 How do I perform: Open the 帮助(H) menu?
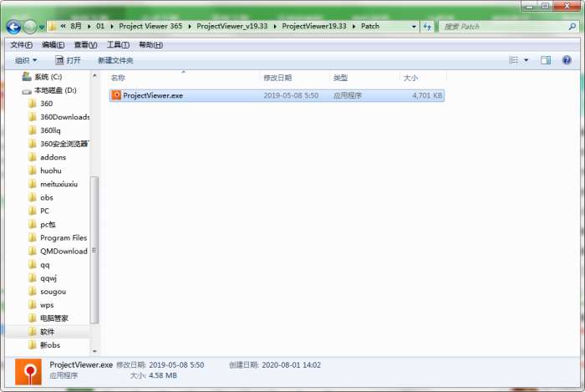150,45
